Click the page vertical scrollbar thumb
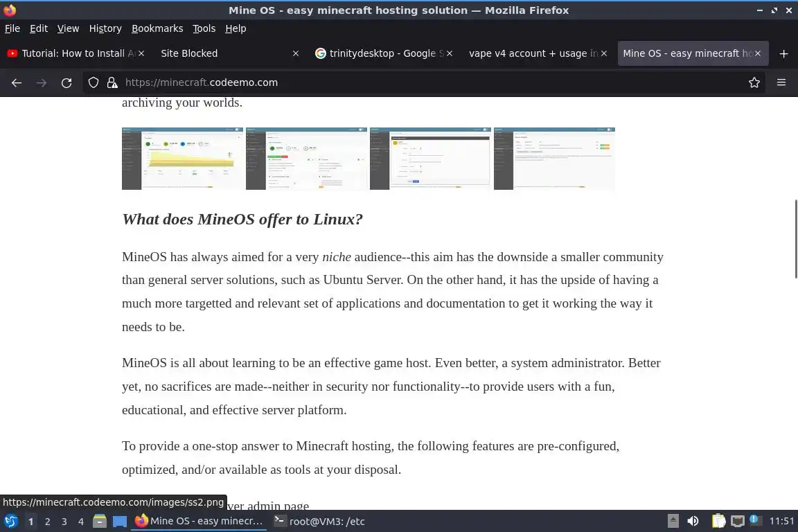 click(x=795, y=239)
